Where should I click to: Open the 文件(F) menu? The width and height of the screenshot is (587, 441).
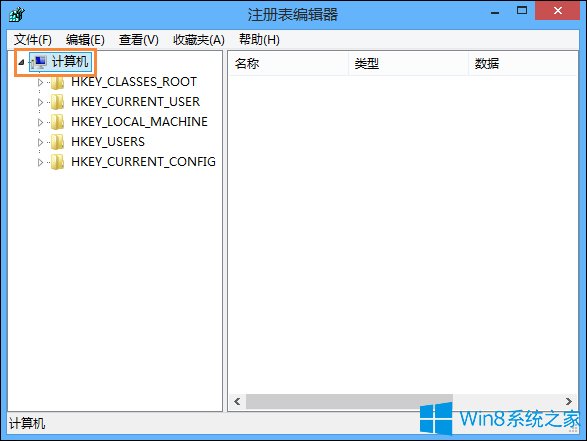33,40
